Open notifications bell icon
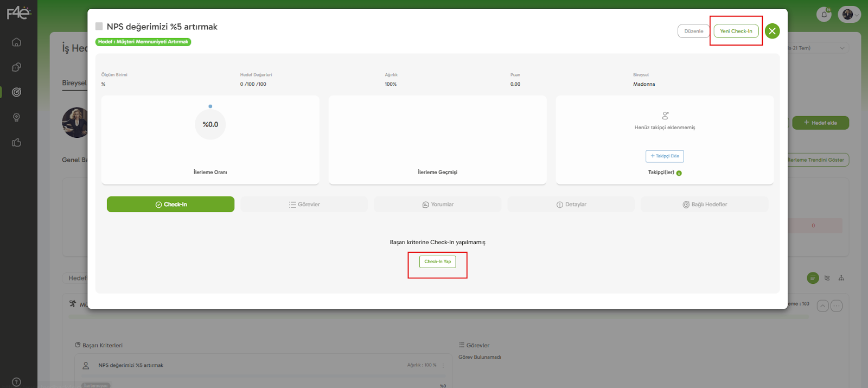Viewport: 868px width, 388px height. 824,14
